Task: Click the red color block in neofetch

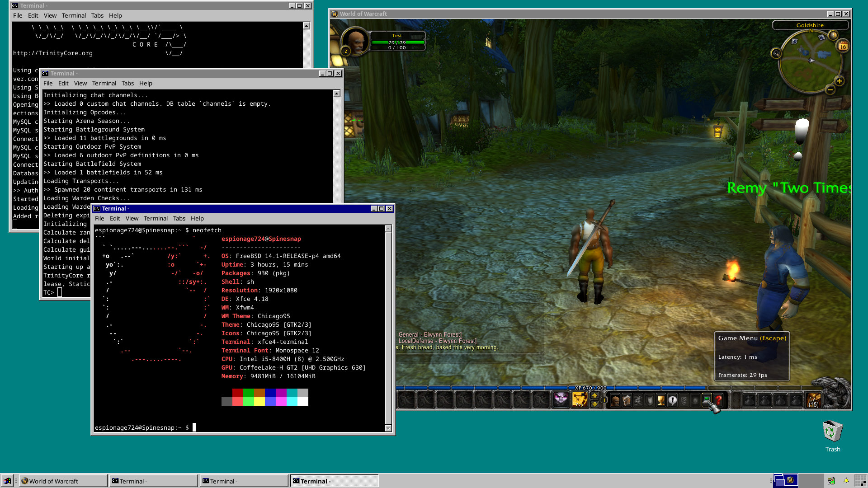Action: click(x=238, y=393)
